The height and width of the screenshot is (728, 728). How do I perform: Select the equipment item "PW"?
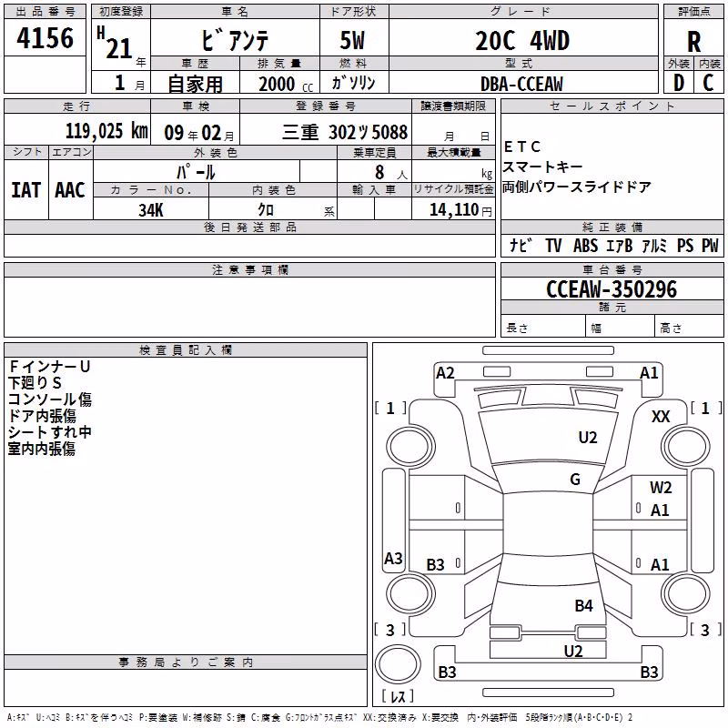[710, 245]
